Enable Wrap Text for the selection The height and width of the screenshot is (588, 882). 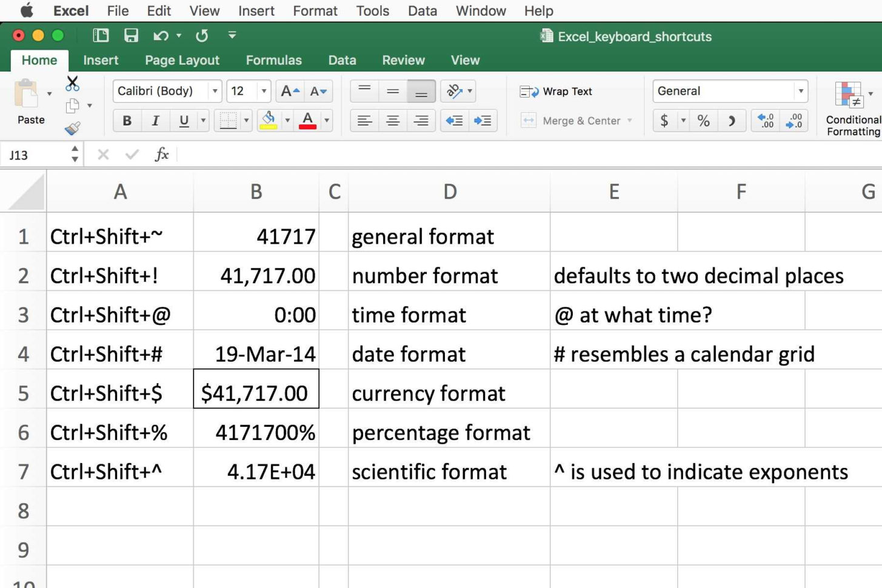556,91
